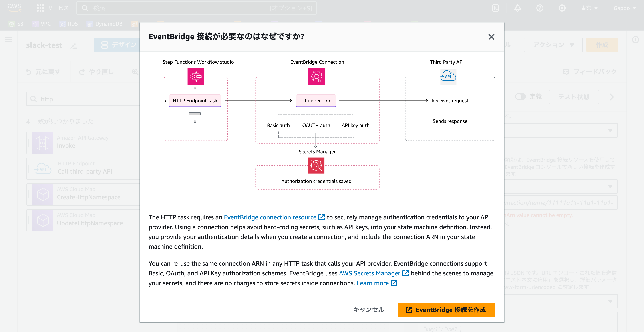
Task: Open the settings gear icon
Action: (562, 8)
